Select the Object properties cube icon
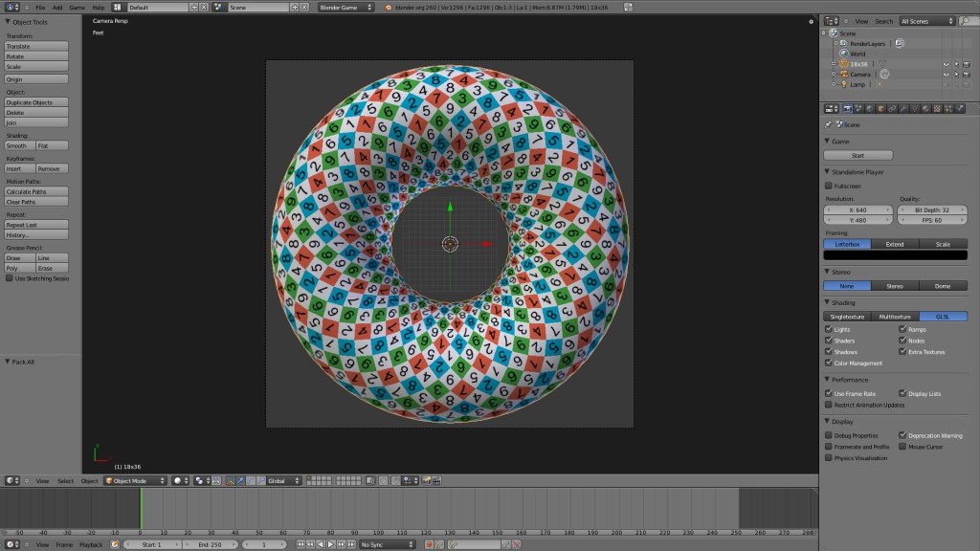The width and height of the screenshot is (980, 551). [x=880, y=109]
